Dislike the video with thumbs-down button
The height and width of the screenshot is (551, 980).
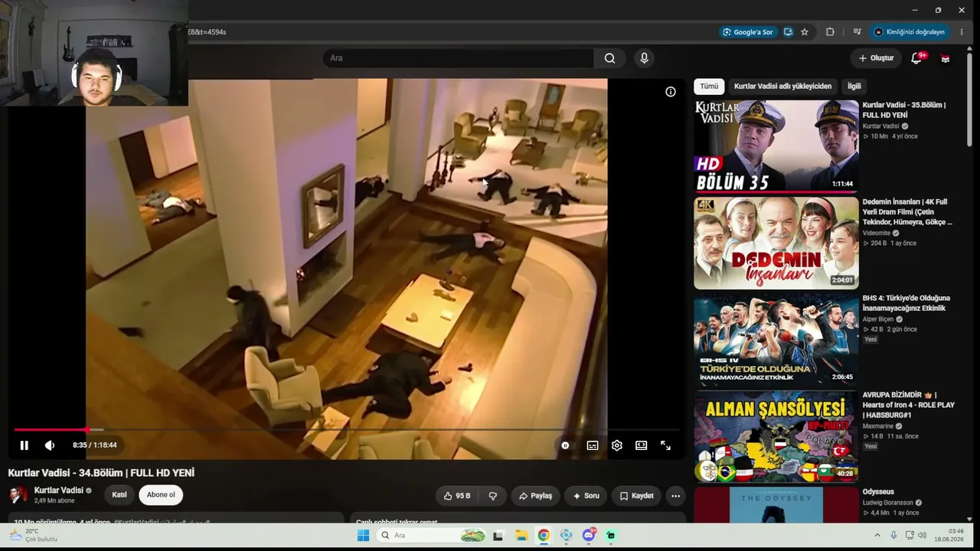click(493, 496)
